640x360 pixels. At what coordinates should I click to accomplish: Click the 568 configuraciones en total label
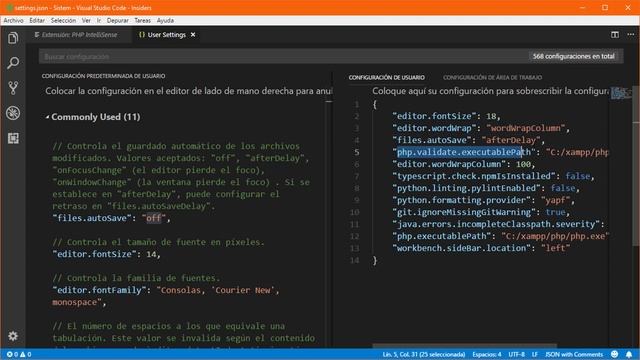[573, 56]
